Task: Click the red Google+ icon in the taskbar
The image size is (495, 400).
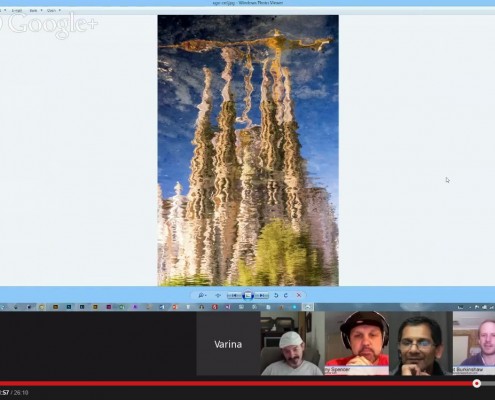Action: click(215, 307)
